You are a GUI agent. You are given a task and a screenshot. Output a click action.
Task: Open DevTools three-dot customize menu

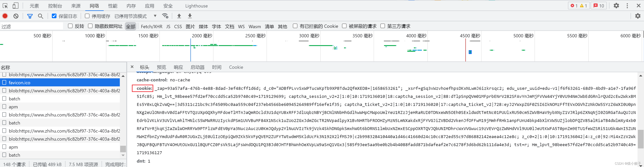tap(627, 6)
